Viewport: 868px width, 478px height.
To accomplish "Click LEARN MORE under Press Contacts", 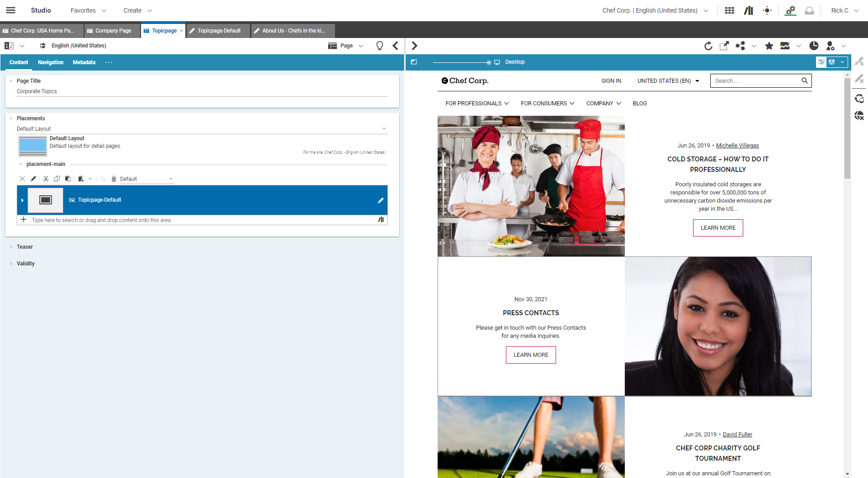I will coord(531,355).
